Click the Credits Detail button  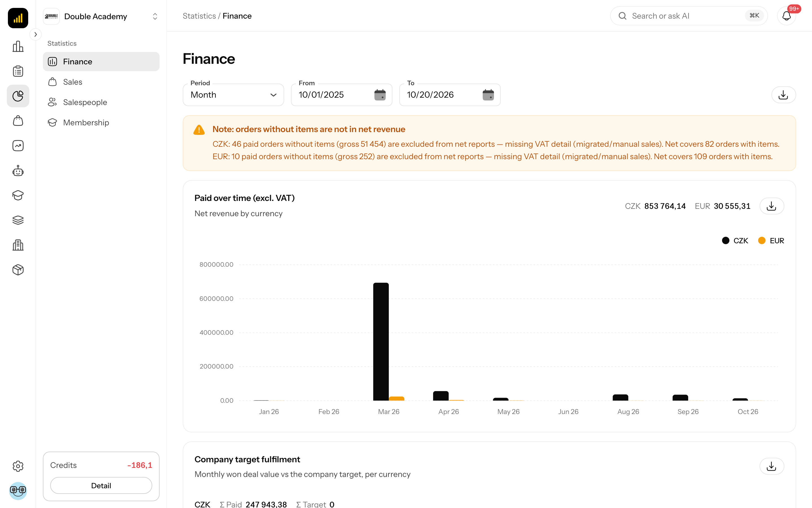(101, 485)
